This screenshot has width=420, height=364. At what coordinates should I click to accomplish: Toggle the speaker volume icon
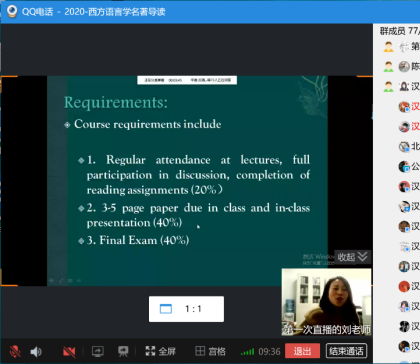click(x=36, y=351)
